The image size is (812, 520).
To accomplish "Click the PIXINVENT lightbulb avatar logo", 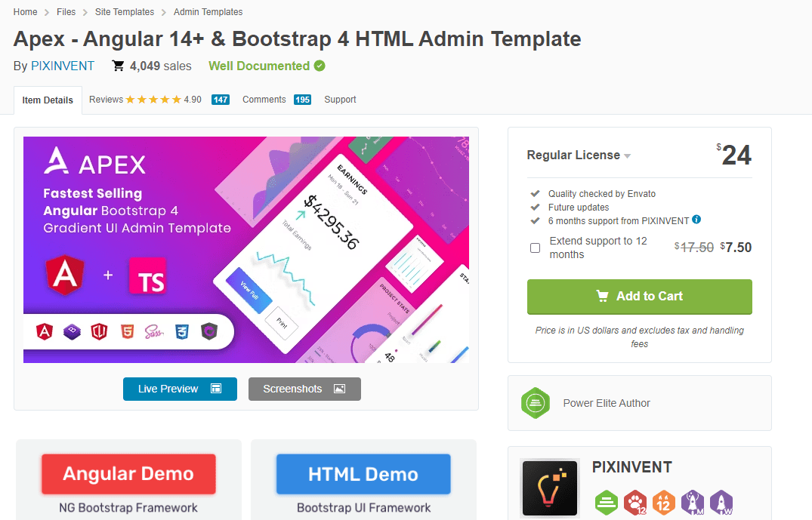I will pyautogui.click(x=549, y=488).
